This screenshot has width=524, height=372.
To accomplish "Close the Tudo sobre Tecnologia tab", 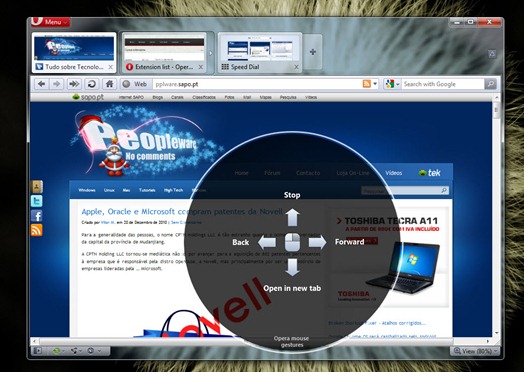I will click(x=110, y=67).
